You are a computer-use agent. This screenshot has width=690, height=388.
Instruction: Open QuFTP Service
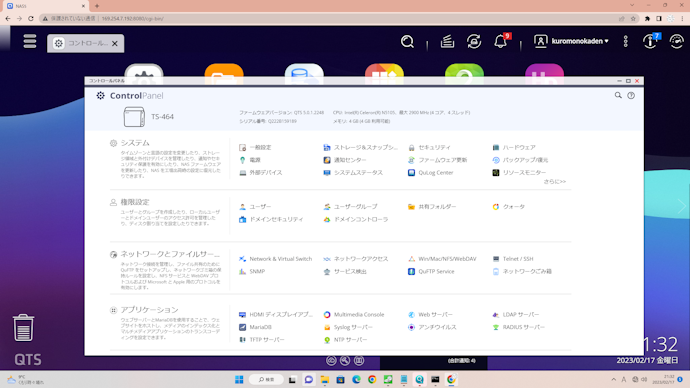tap(431, 272)
